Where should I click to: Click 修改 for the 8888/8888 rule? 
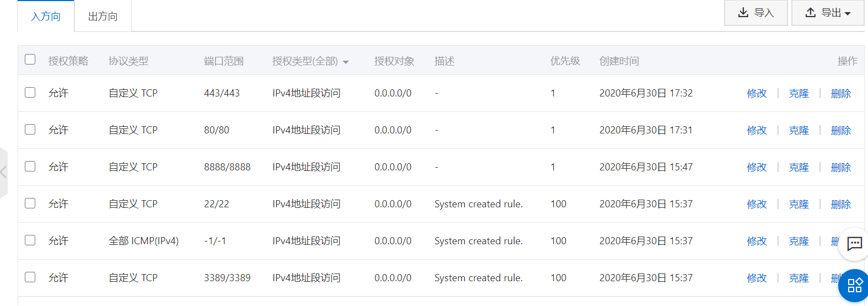click(x=757, y=168)
